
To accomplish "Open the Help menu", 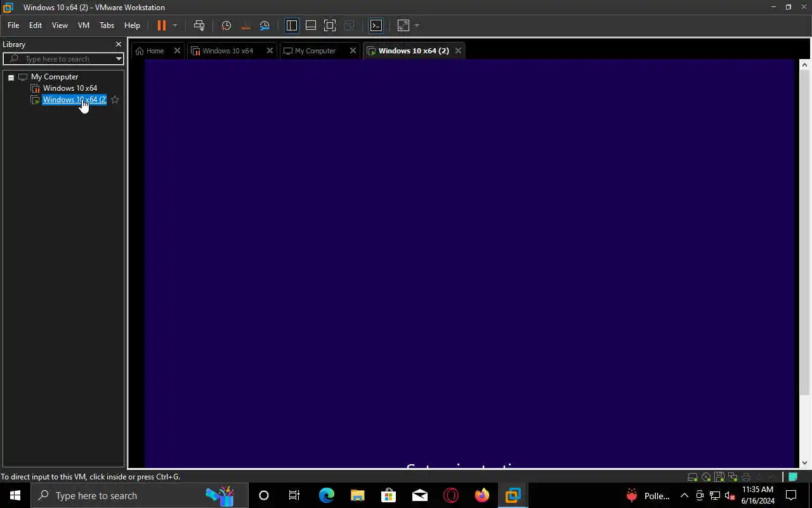I will [x=132, y=25].
